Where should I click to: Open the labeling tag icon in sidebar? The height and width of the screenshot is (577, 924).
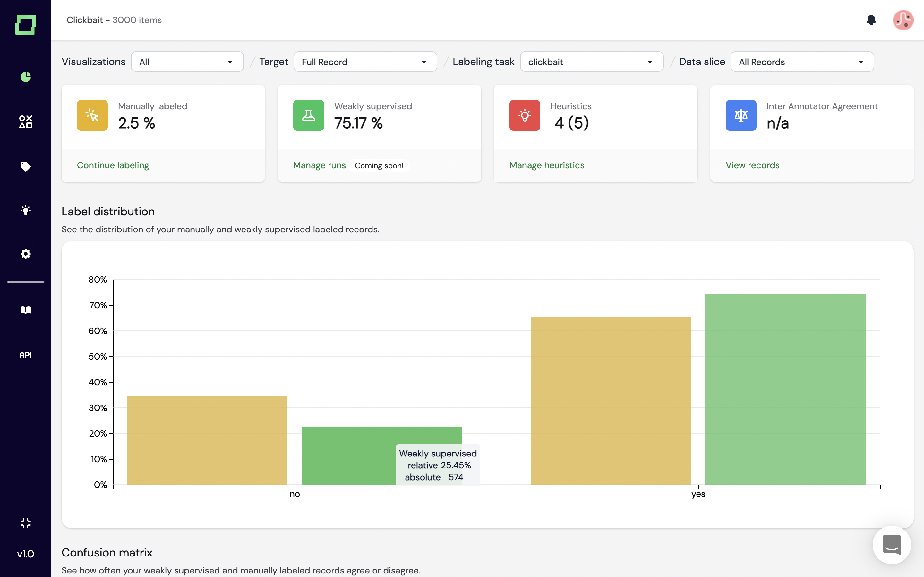tap(26, 166)
